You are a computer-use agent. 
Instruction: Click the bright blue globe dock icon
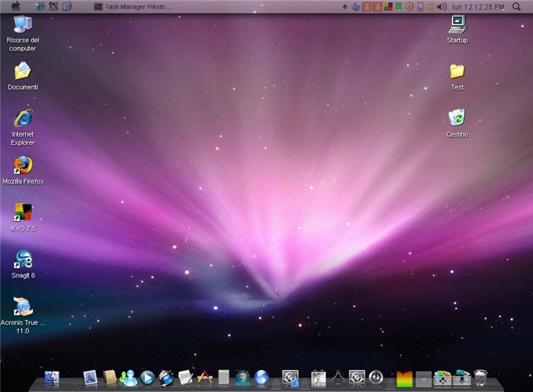pos(261,378)
